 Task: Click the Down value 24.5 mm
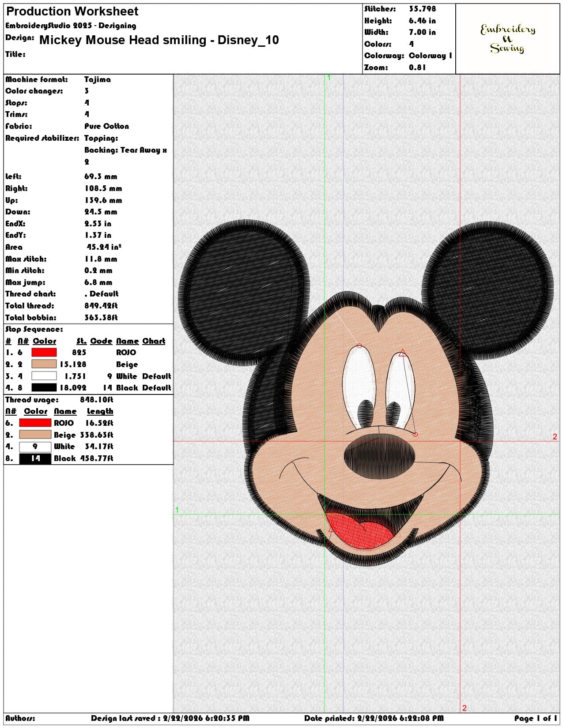coord(101,212)
